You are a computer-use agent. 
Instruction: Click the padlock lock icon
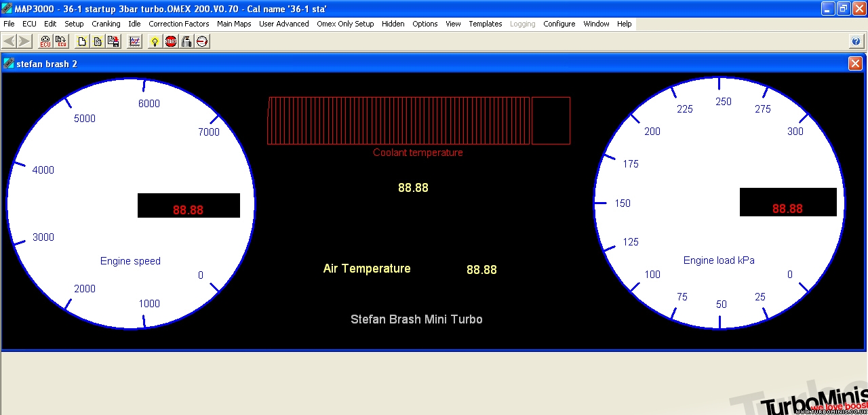pos(186,42)
